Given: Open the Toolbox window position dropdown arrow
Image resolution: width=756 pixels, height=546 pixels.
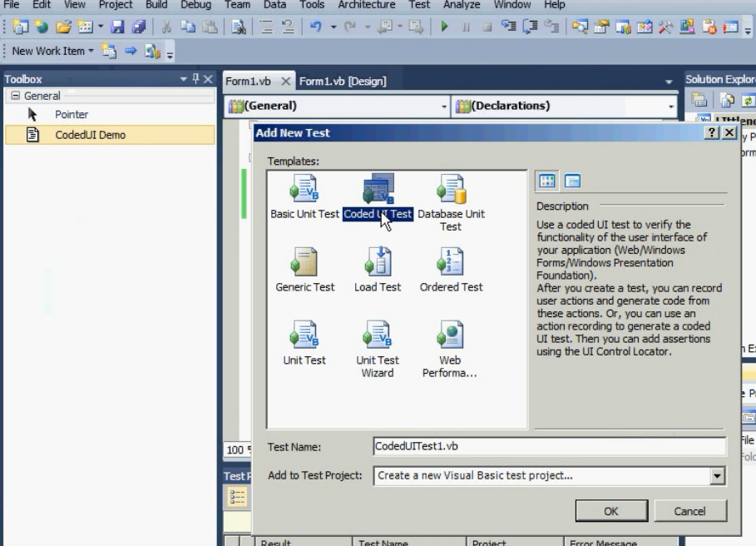Looking at the screenshot, I should point(183,79).
